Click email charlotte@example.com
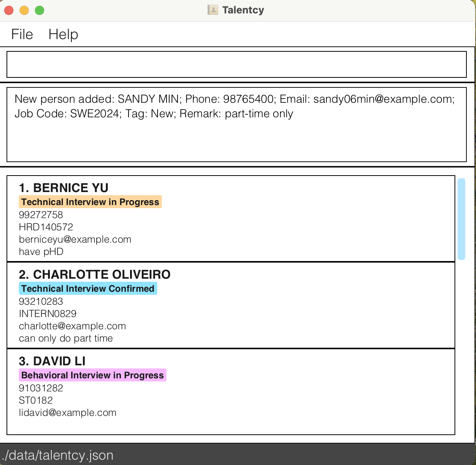 72,326
